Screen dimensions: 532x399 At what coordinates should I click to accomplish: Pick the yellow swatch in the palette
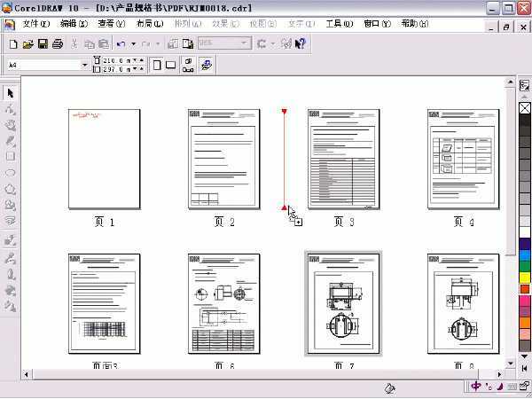525,278
